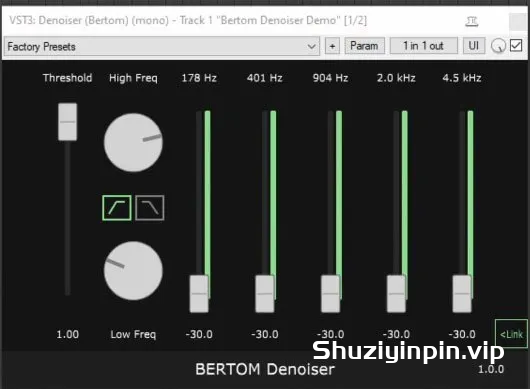The width and height of the screenshot is (530, 389).
Task: Toggle the plugin bypass checkbox
Action: pos(516,45)
